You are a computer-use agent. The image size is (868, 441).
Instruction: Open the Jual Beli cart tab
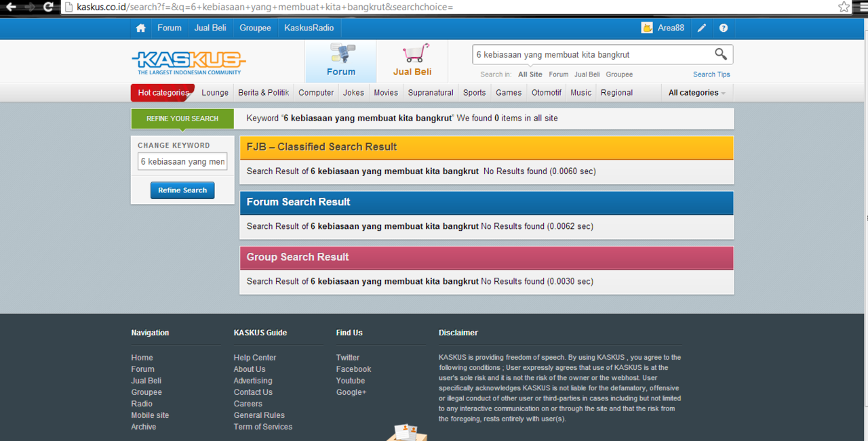click(x=412, y=61)
